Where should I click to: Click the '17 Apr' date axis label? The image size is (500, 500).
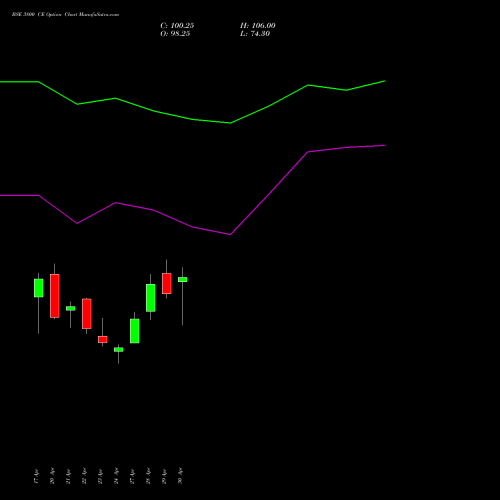click(x=36, y=476)
